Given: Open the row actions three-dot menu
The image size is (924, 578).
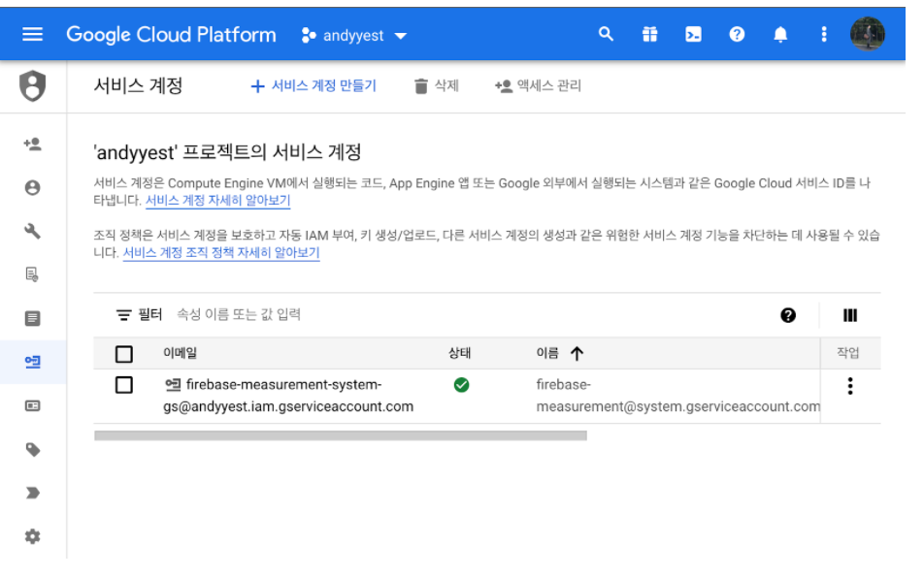Looking at the screenshot, I should click(850, 386).
